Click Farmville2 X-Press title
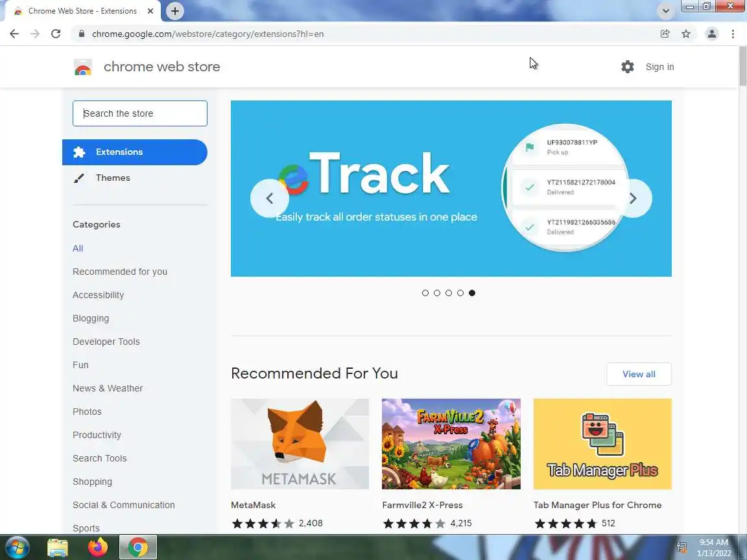This screenshot has height=560, width=747. (x=423, y=505)
